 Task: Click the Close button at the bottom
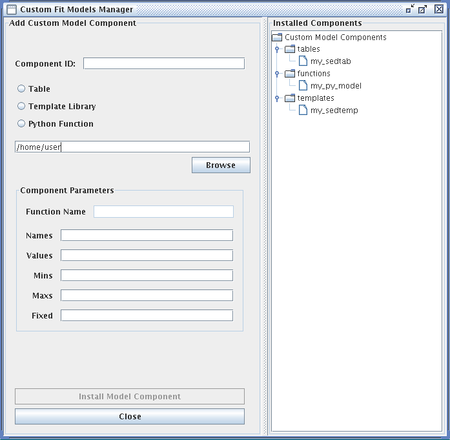(x=130, y=416)
